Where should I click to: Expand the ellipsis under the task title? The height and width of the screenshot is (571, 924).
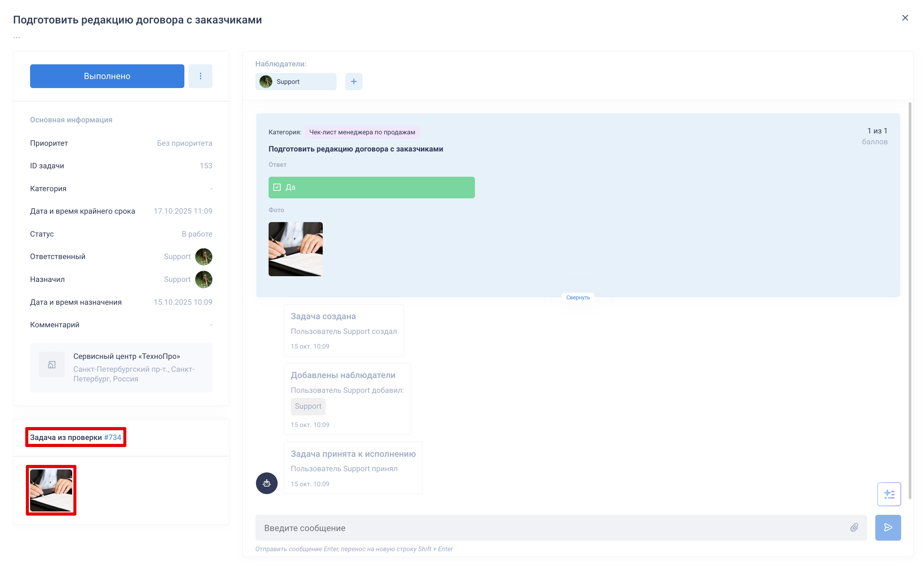coord(17,37)
